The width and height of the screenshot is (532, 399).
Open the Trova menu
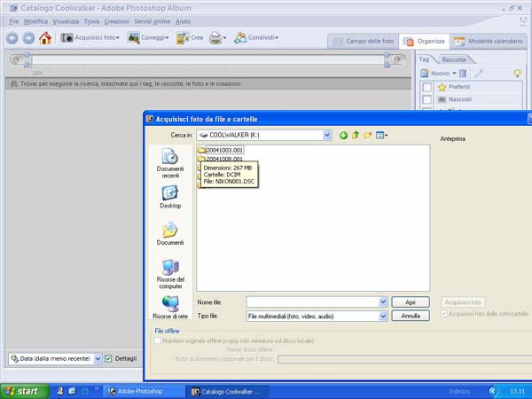pyautogui.click(x=91, y=21)
